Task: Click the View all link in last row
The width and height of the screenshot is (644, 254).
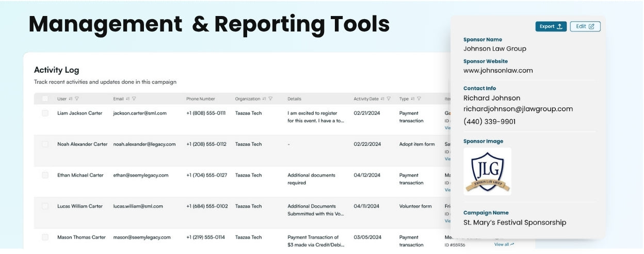Action: click(504, 245)
